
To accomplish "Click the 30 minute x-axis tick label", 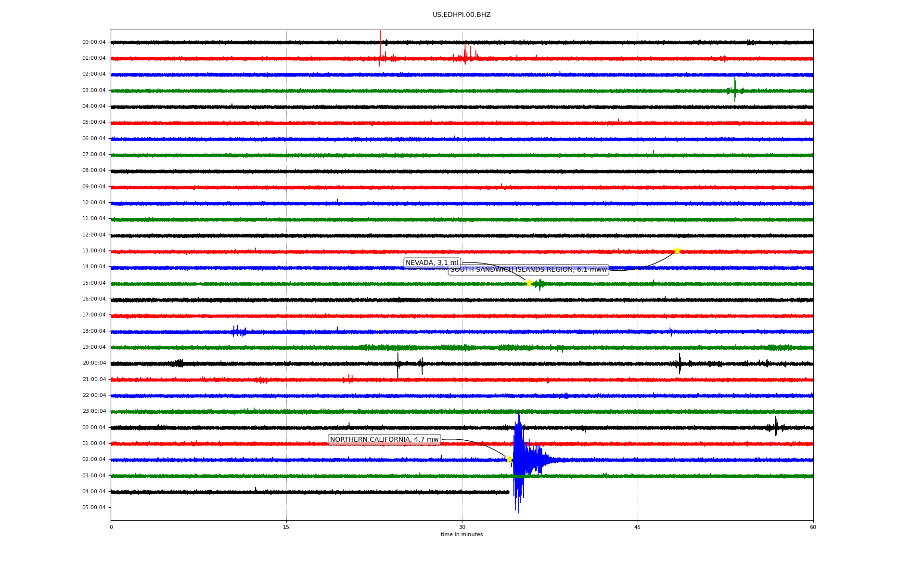I will 462,527.
